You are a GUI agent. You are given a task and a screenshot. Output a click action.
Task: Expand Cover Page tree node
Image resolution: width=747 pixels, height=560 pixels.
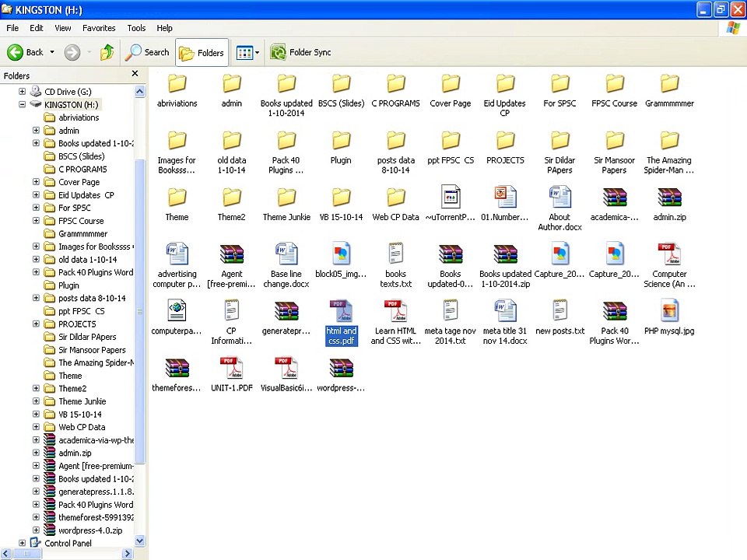coord(36,181)
